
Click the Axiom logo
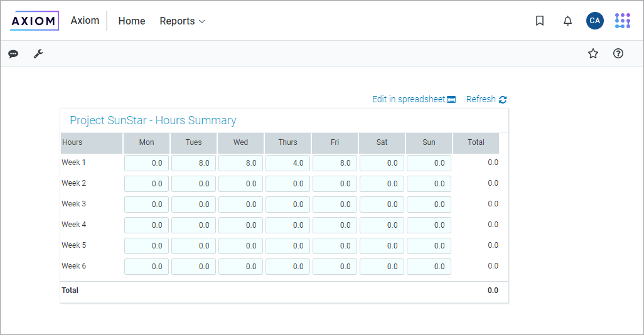click(35, 21)
